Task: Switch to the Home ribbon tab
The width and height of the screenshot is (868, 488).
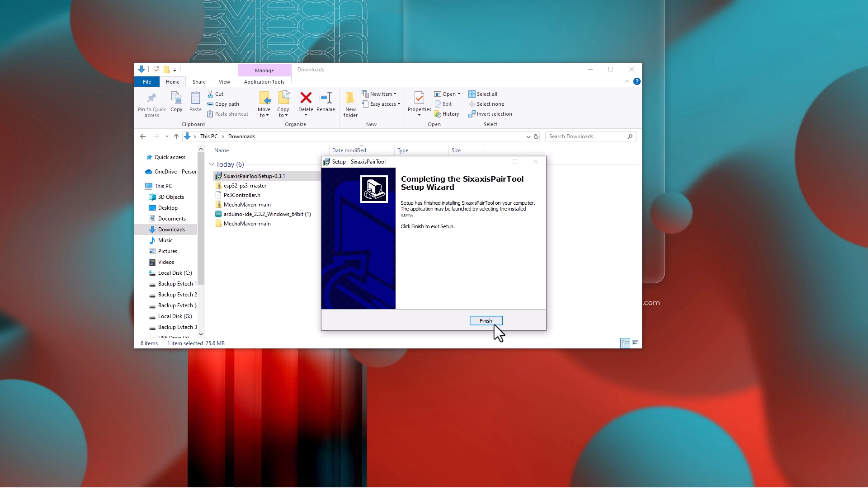Action: [x=172, y=82]
